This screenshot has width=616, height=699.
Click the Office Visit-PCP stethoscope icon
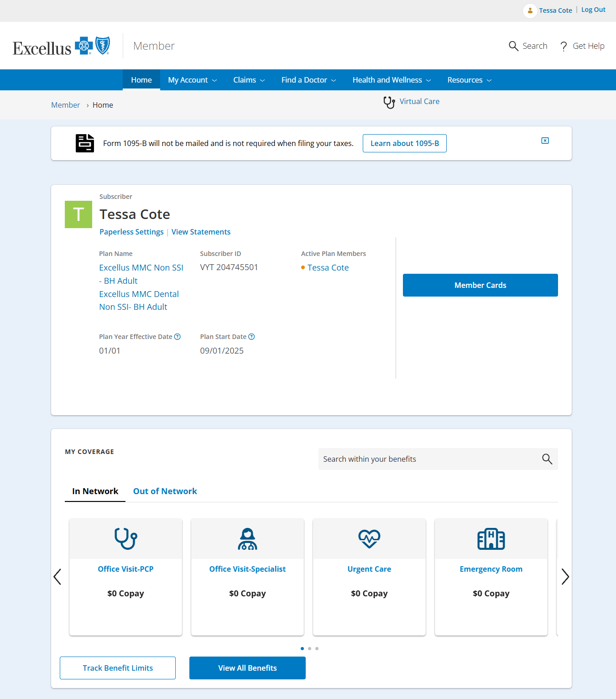coord(126,539)
